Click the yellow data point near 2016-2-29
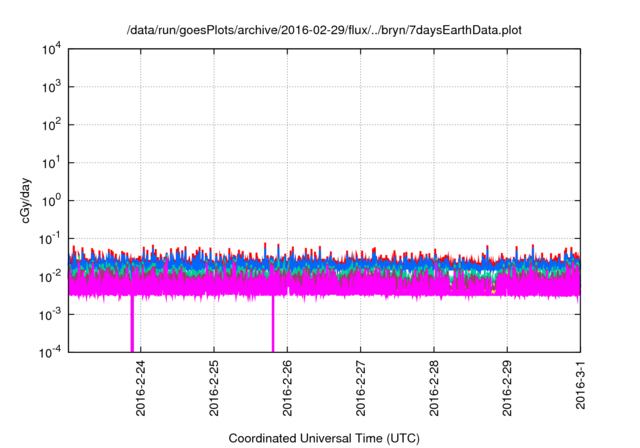 (x=493, y=291)
